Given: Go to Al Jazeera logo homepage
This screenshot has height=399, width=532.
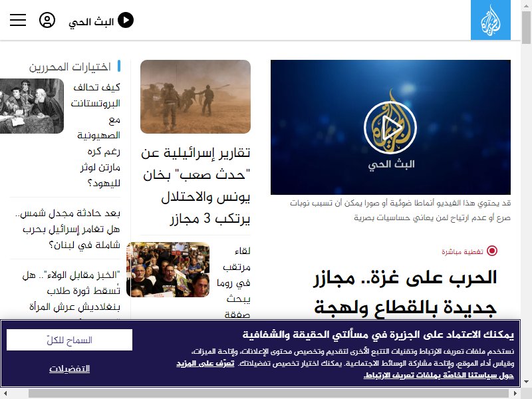Looking at the screenshot, I should point(490,20).
